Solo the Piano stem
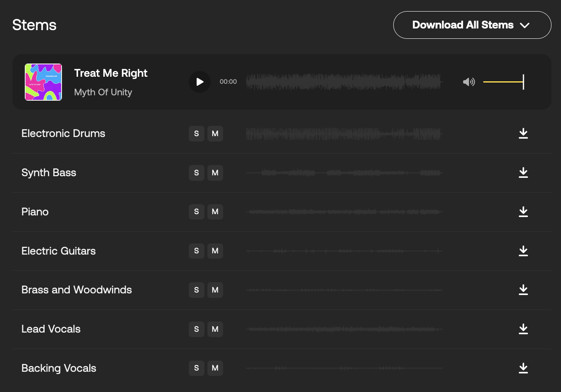This screenshot has height=392, width=561. coord(197,212)
